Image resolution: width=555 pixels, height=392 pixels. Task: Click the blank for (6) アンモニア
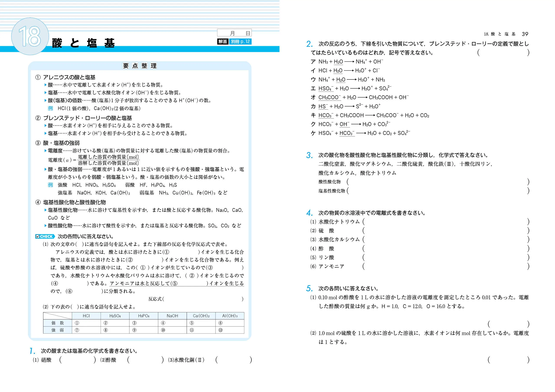click(x=446, y=266)
